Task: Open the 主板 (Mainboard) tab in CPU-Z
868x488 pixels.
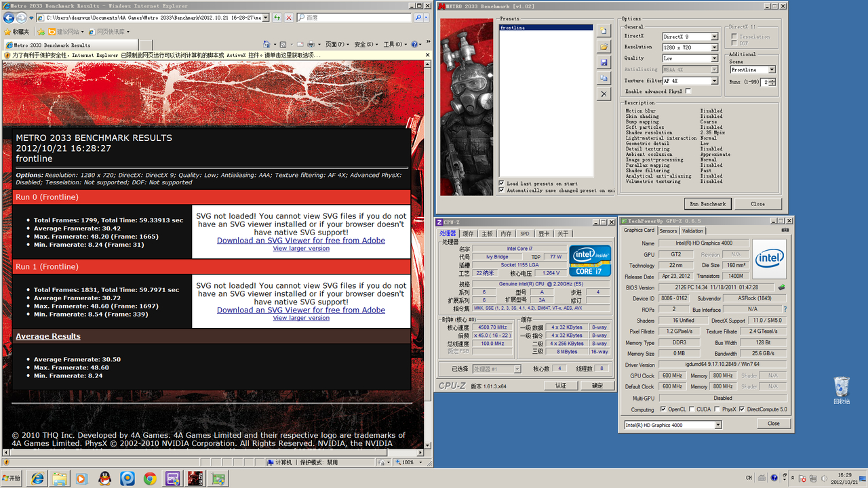Action: [x=487, y=233]
